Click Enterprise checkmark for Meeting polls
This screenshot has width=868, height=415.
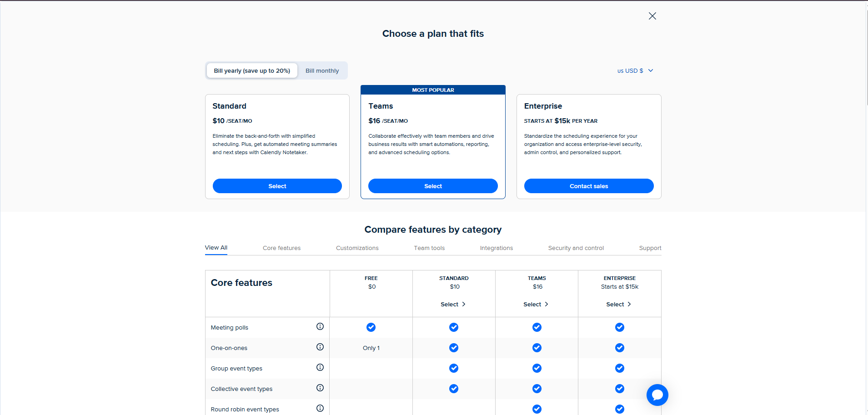pyautogui.click(x=620, y=327)
